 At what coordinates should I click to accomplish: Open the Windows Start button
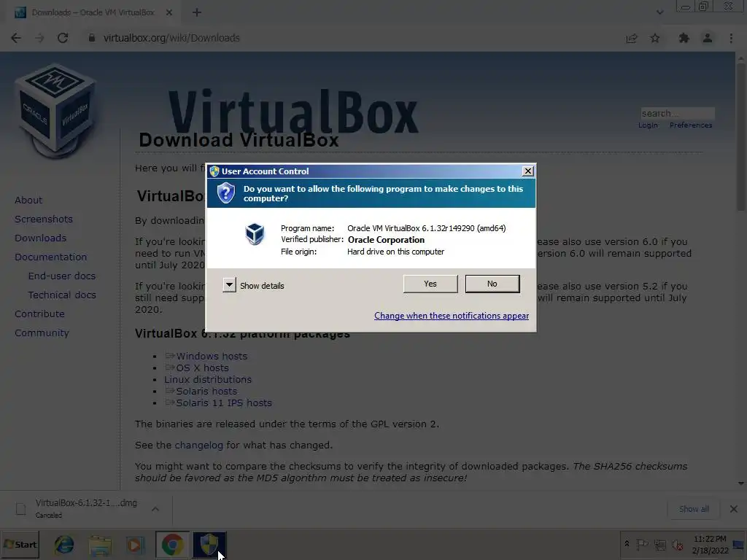[x=20, y=545]
